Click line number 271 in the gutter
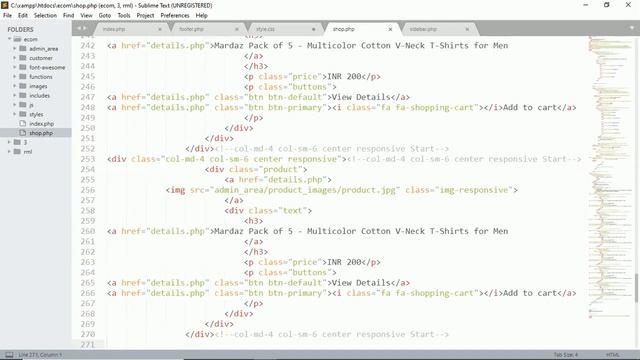The width and height of the screenshot is (640, 360). [87, 344]
